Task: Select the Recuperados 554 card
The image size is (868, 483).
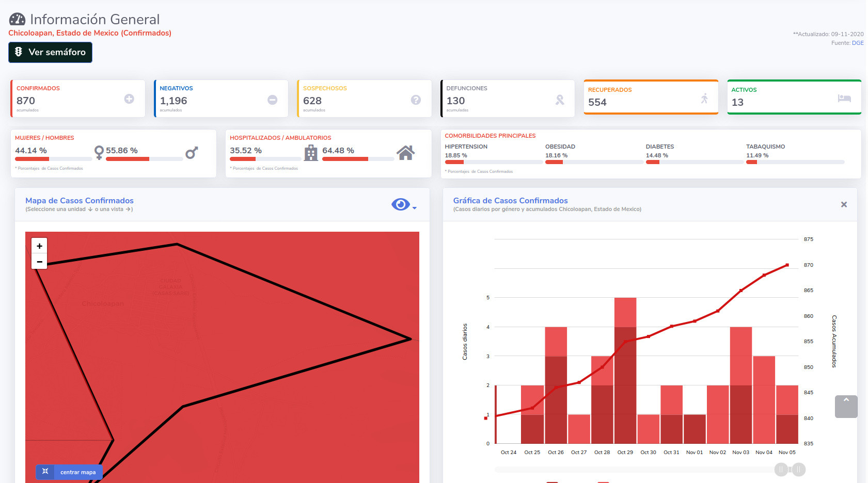Action: pos(651,97)
